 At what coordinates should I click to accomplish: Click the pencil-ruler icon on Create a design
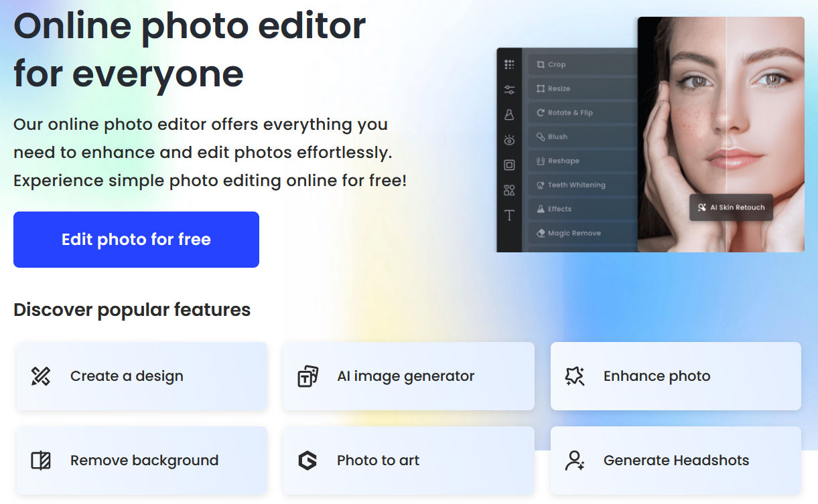(x=41, y=376)
